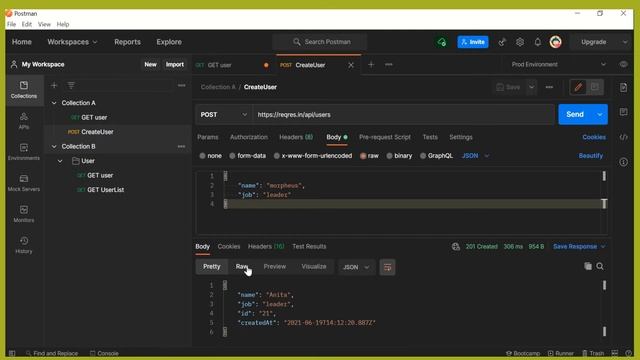Screen dimensions: 640x360
Task: Open the tab overflow three-dots menu
Action: 389,64
